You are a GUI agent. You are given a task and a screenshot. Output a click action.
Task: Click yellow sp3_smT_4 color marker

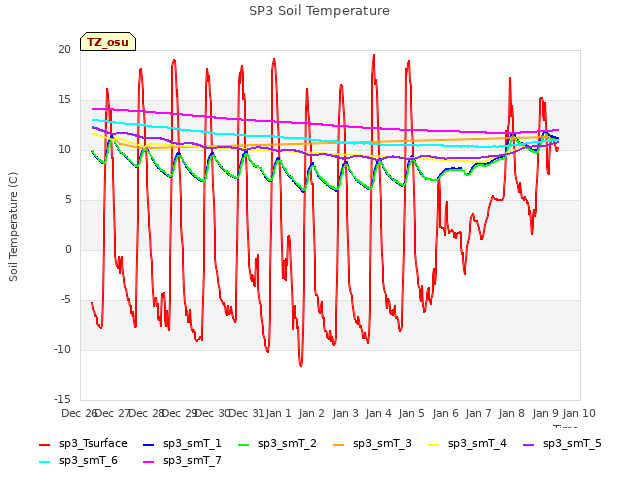[433, 444]
